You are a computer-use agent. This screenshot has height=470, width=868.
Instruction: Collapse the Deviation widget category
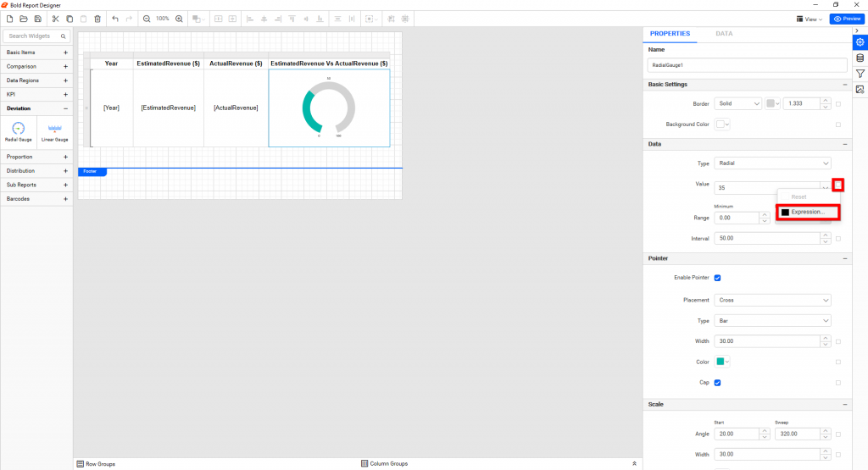click(65, 109)
